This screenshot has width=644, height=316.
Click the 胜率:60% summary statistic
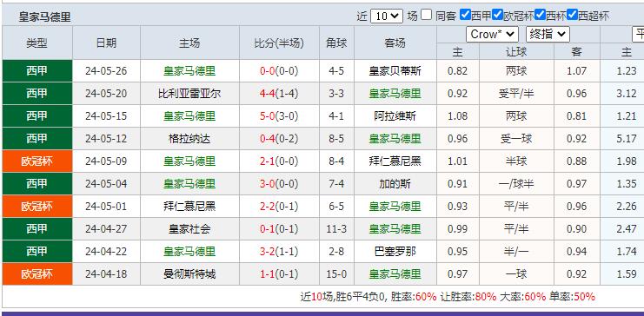pos(414,297)
